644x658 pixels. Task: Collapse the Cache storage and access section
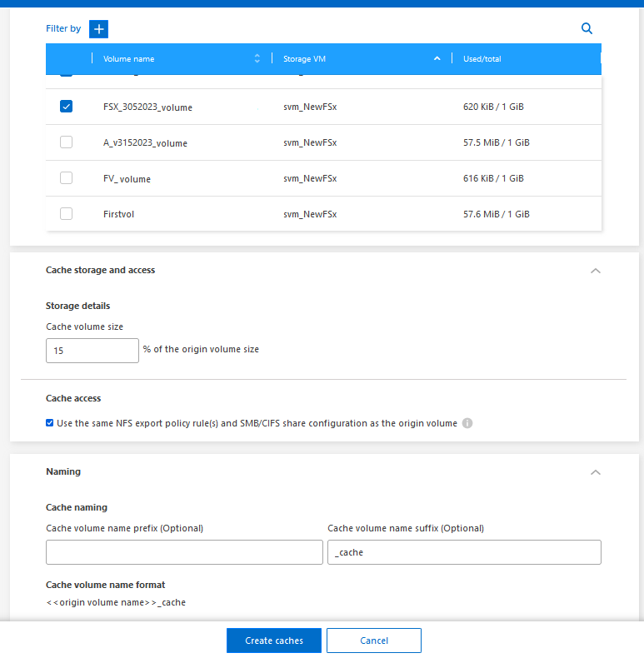(x=595, y=271)
